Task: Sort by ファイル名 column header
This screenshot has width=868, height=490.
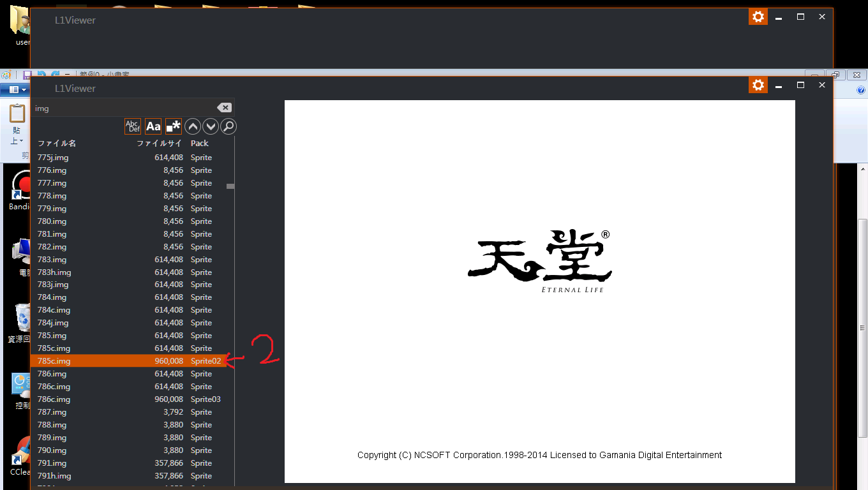Action: coord(57,144)
